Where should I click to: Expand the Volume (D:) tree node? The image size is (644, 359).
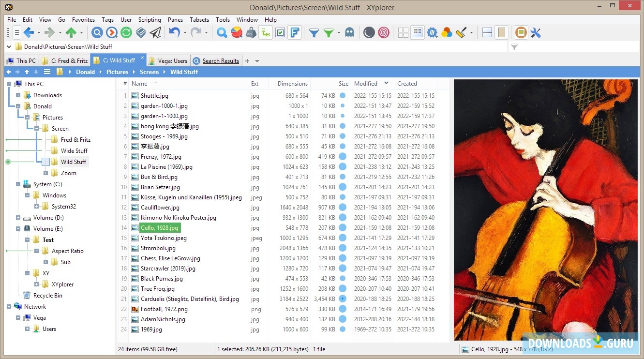(x=18, y=218)
